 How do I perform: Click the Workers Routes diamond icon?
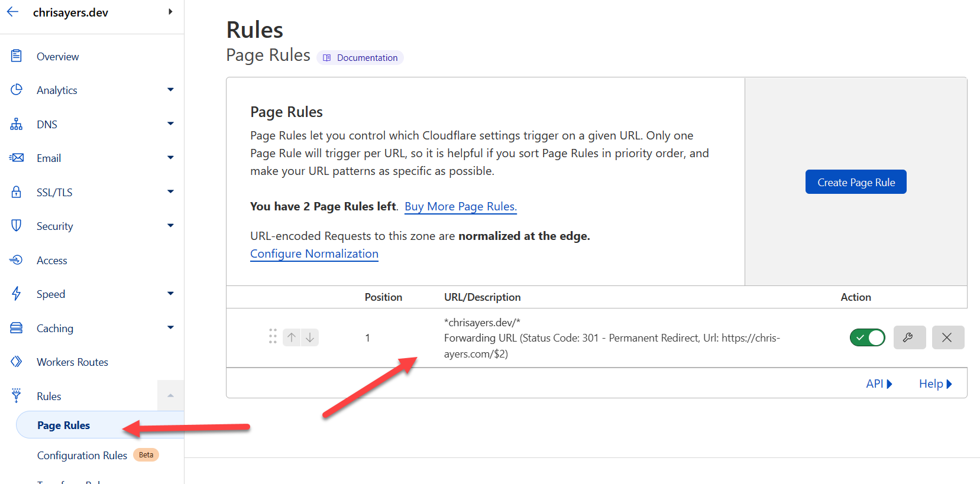point(17,362)
